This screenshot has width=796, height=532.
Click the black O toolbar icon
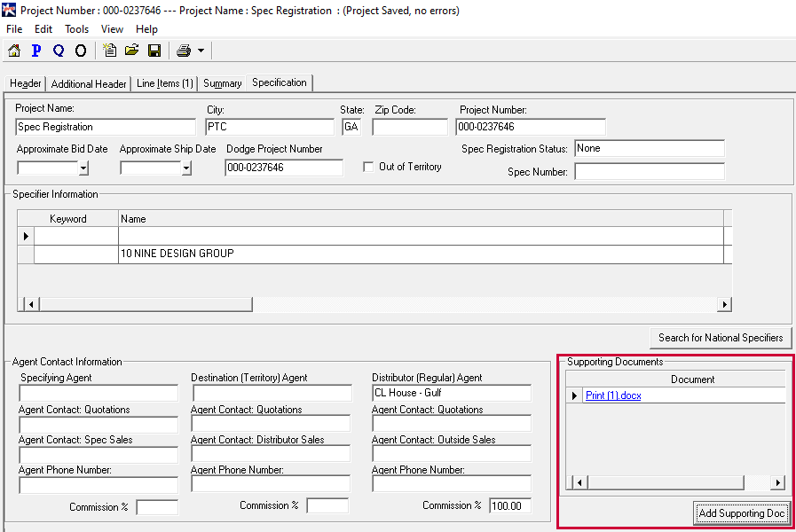(81, 51)
